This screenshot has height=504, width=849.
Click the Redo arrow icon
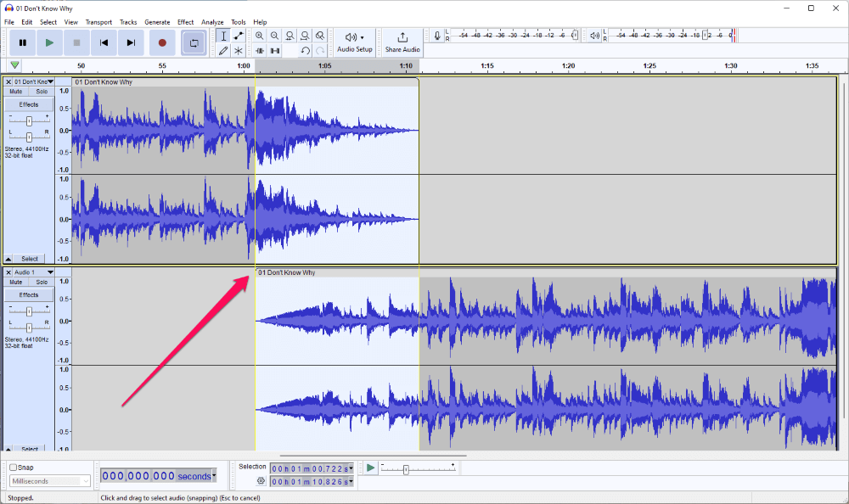click(320, 51)
